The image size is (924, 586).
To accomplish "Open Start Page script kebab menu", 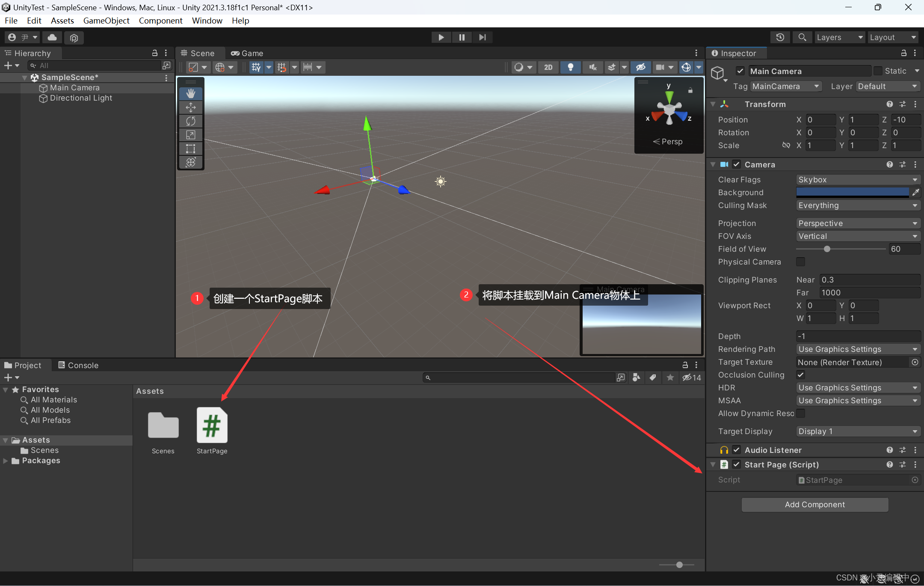I will click(x=915, y=464).
